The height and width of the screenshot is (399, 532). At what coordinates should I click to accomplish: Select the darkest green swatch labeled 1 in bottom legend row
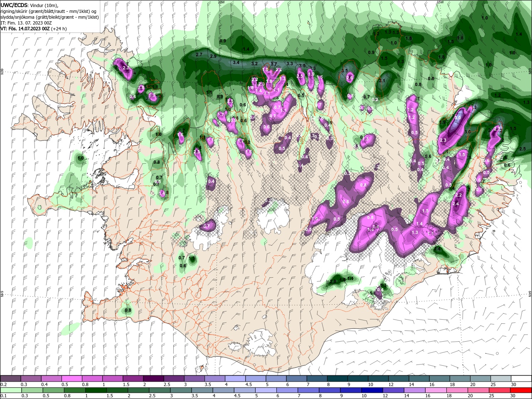pyautogui.click(x=96, y=390)
